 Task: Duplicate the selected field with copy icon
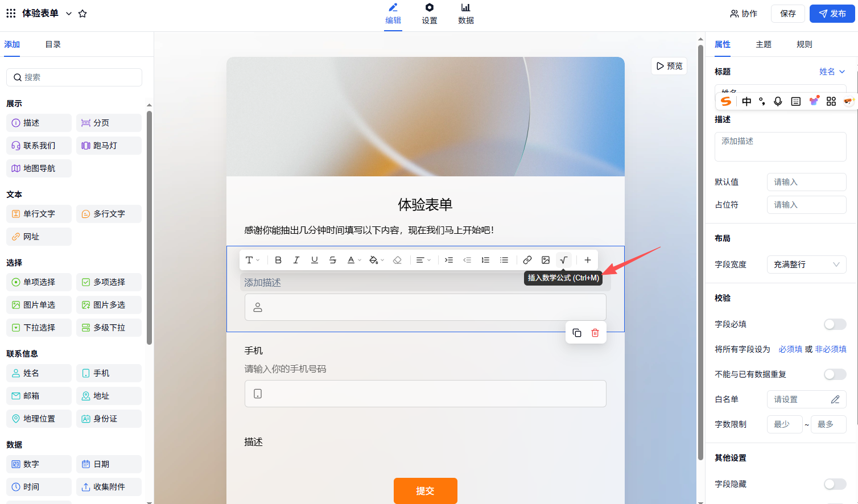point(577,333)
